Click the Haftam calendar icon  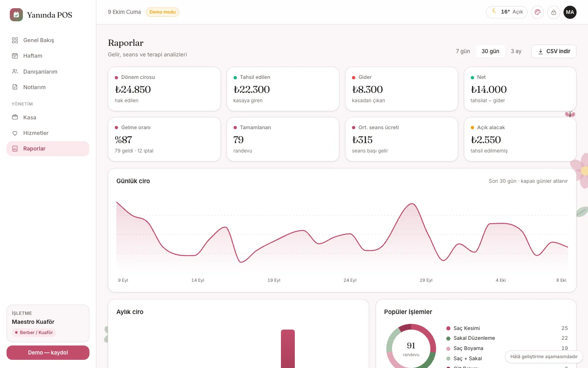[x=15, y=56]
